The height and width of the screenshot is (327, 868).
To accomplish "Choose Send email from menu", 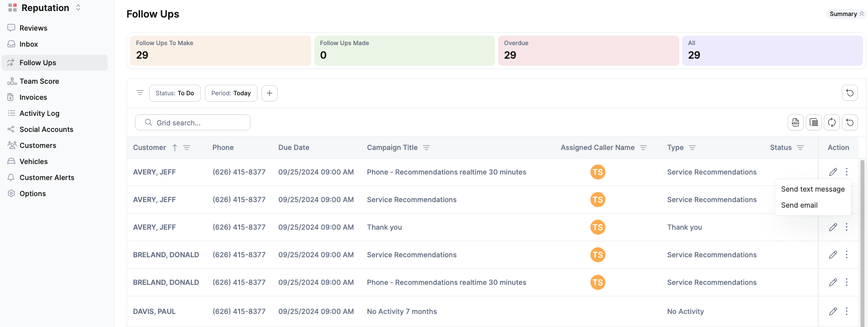I will (813, 205).
